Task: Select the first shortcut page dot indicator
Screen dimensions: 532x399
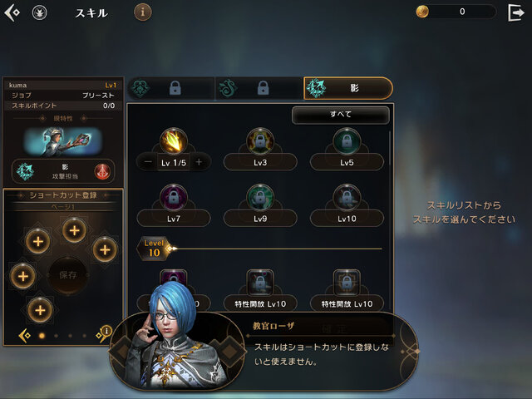Action: point(42,336)
